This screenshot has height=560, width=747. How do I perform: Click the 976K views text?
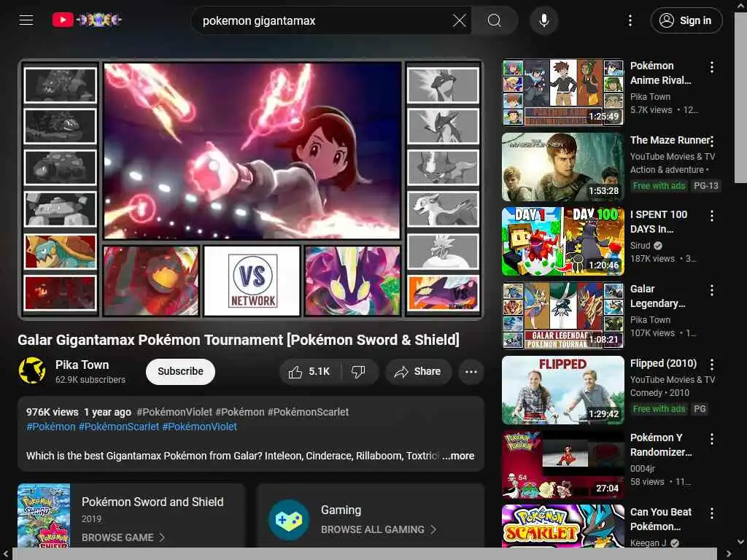pyautogui.click(x=52, y=412)
